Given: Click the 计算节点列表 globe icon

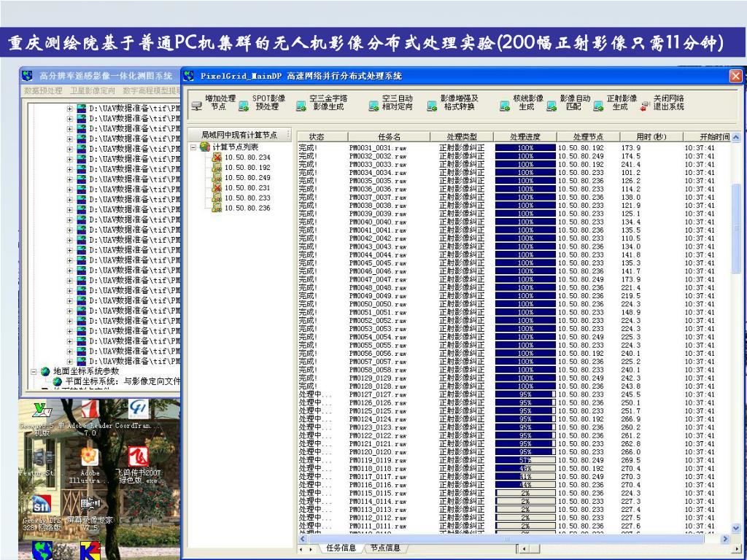Looking at the screenshot, I should tap(205, 147).
